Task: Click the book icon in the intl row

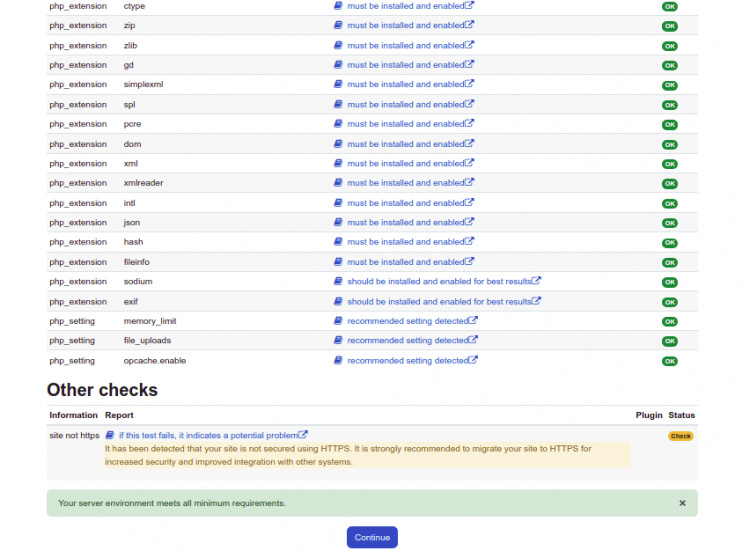Action: click(x=338, y=203)
